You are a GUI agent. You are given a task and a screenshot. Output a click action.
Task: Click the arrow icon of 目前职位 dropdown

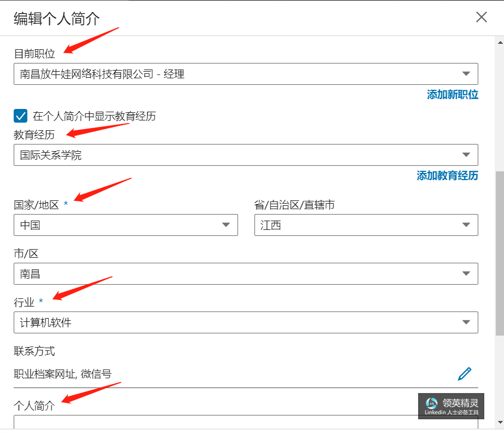pos(466,74)
